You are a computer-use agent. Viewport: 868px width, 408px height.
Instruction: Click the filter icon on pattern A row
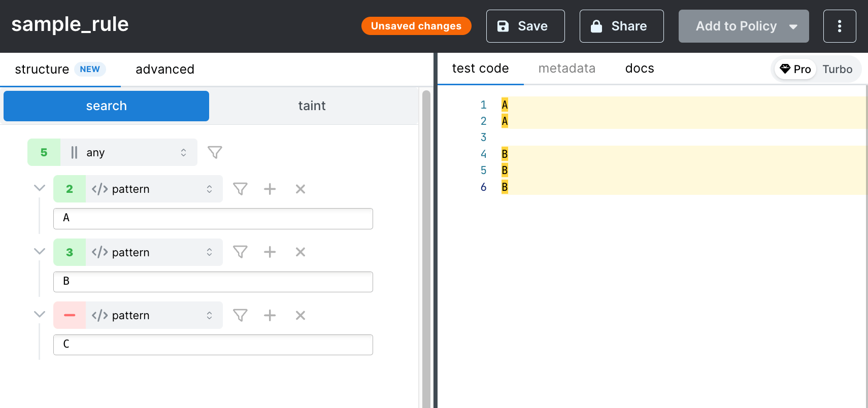tap(240, 189)
